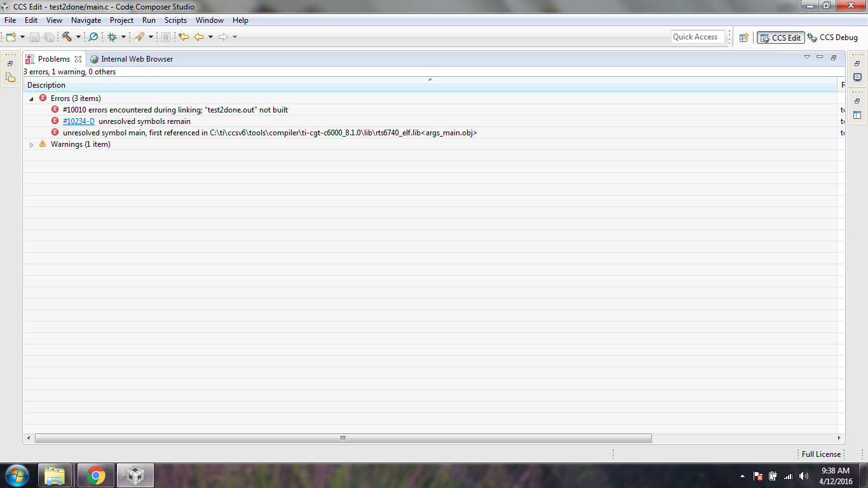Restore the left trim stack panel
The width and height of the screenshot is (868, 488).
point(10,64)
